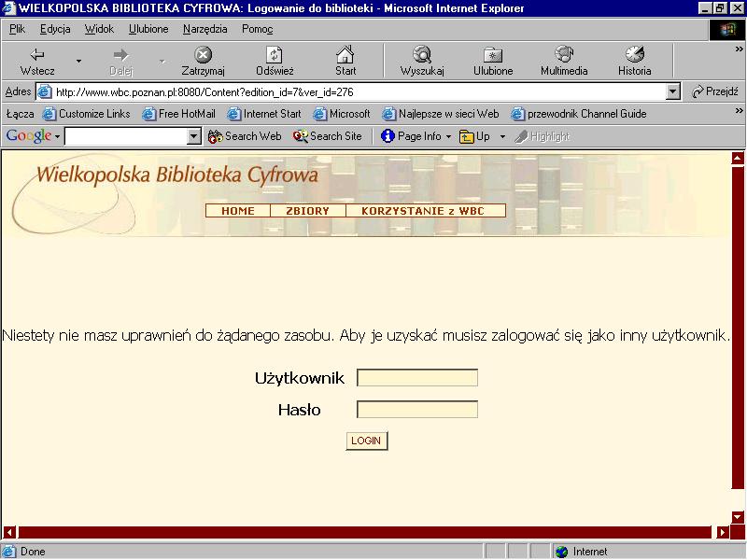The width and height of the screenshot is (747, 560).
Task: Click the horizontal scrollbar left arrow
Action: tap(9, 532)
